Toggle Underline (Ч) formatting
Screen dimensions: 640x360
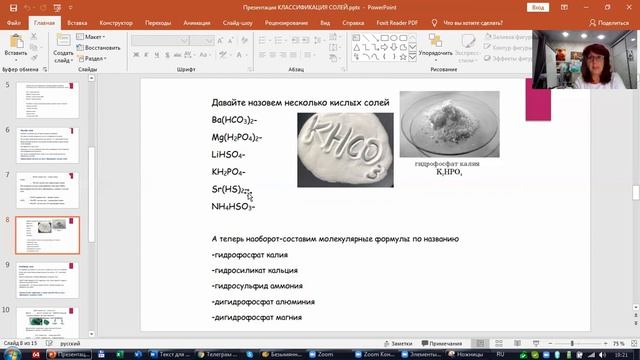(156, 55)
